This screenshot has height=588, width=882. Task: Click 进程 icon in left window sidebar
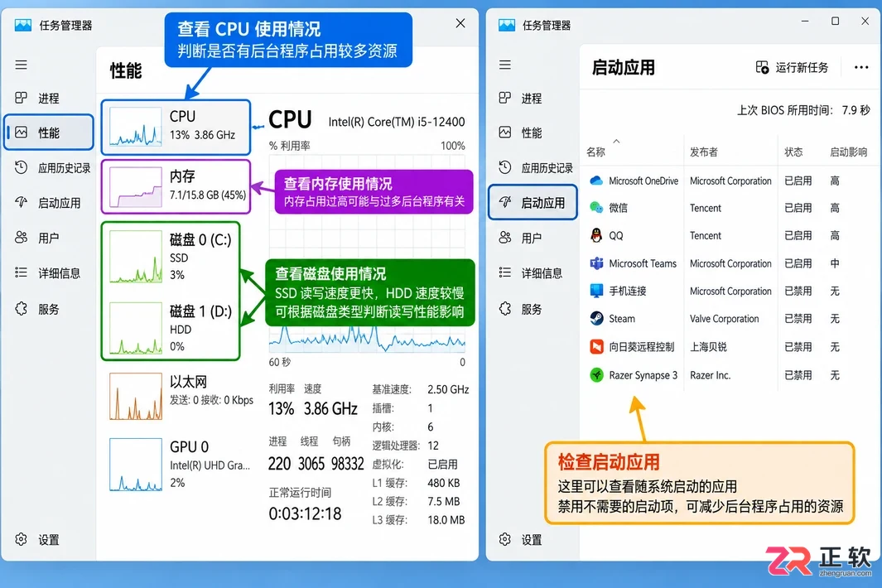pos(21,98)
